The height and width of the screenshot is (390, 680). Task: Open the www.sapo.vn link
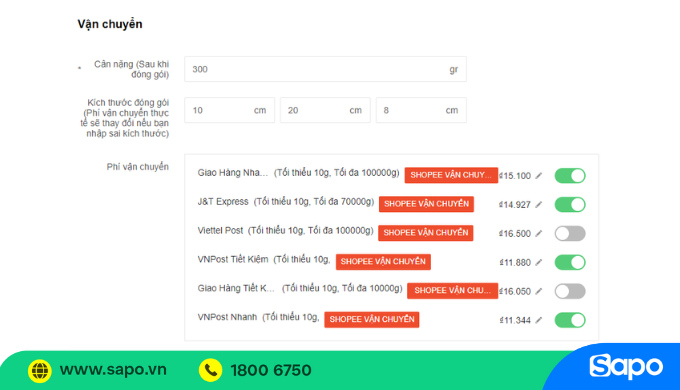[113, 370]
